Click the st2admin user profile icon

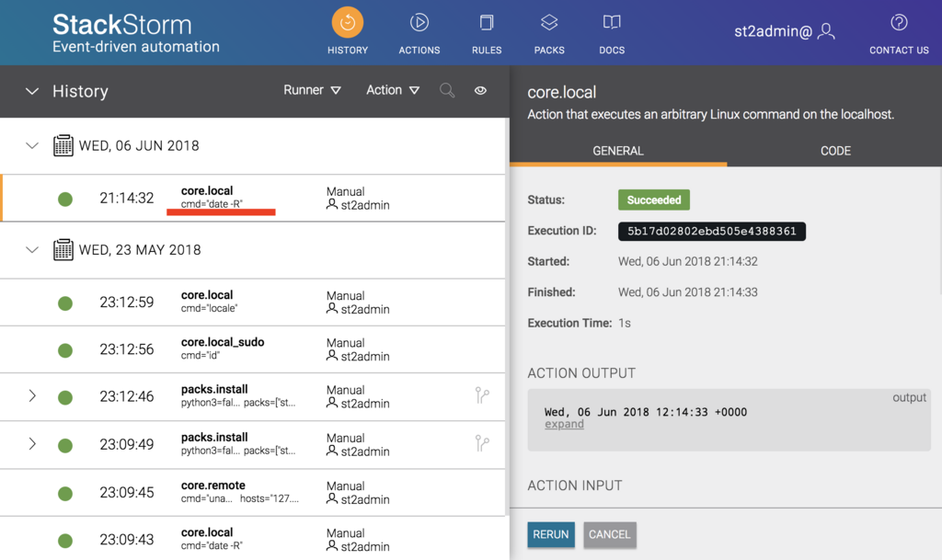(x=827, y=31)
